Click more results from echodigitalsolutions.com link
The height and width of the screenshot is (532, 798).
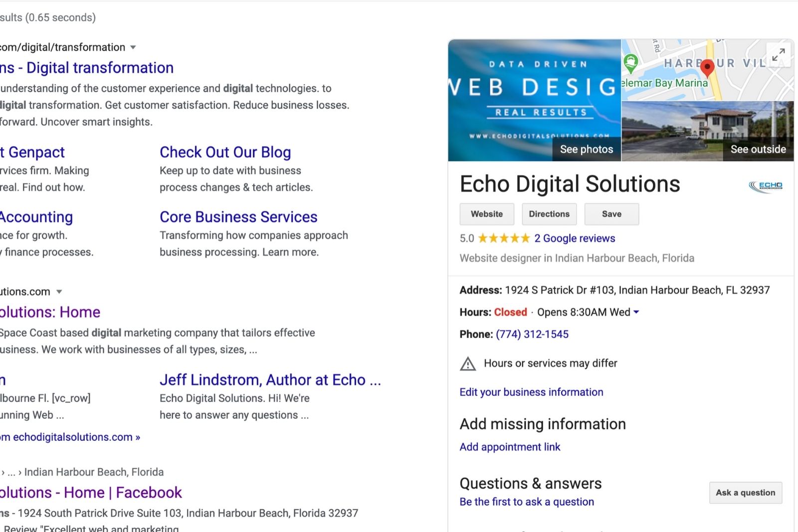tap(70, 437)
